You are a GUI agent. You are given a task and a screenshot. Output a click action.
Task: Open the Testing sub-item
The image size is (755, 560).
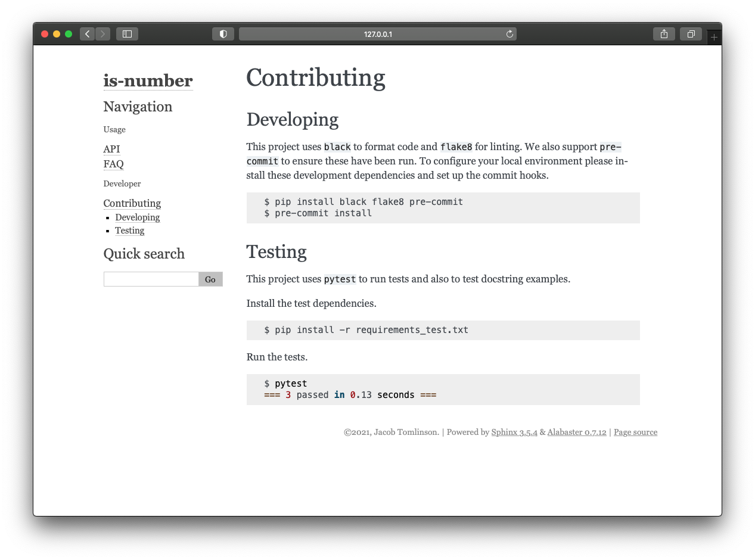tap(129, 231)
